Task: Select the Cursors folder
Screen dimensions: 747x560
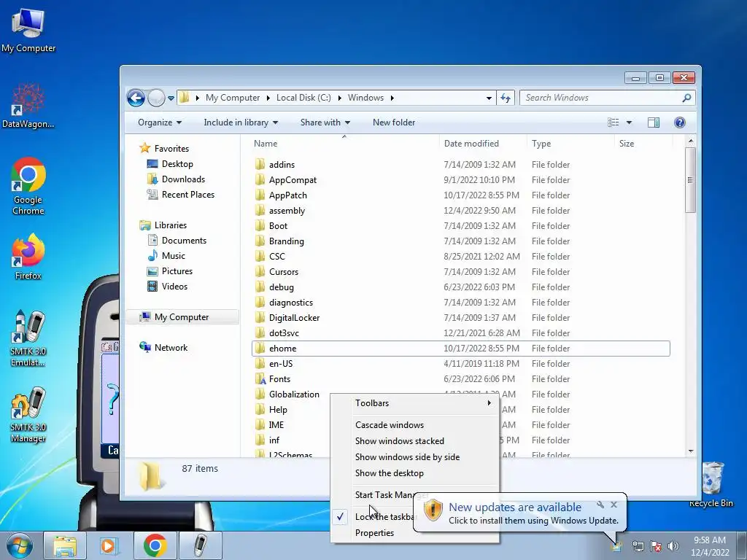Action: click(284, 272)
